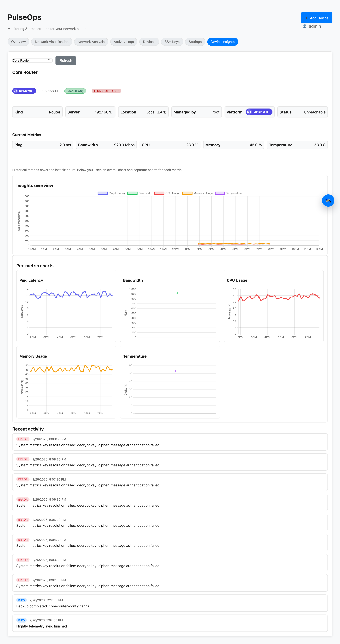
Task: Open the Core Router device selector dropdown
Action: [32, 60]
